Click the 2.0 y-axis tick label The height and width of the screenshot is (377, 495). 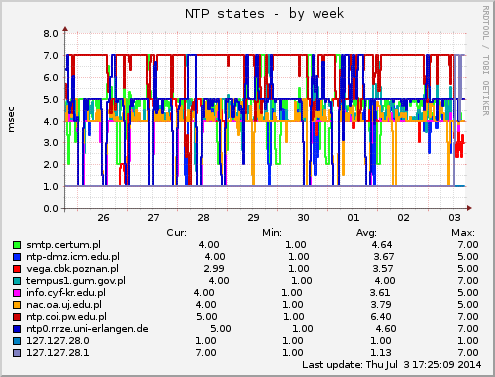tap(51, 165)
